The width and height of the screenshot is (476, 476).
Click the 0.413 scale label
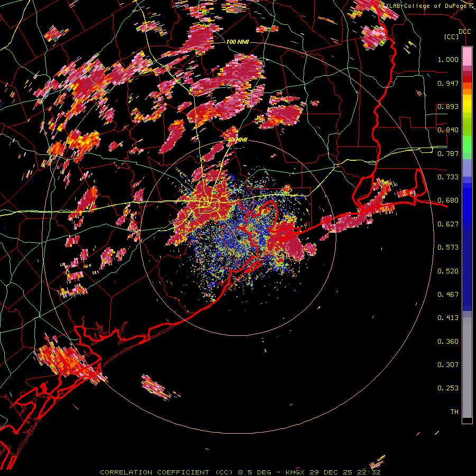[448, 318]
